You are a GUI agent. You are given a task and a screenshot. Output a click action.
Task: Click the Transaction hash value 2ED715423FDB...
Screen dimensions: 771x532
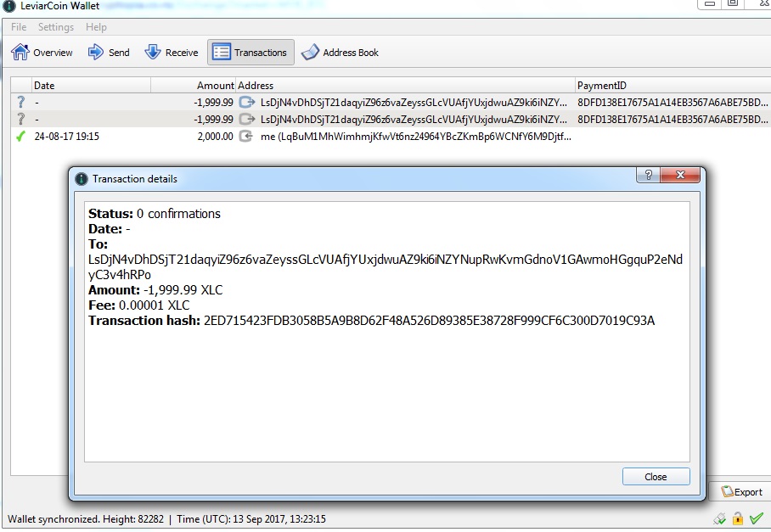click(x=429, y=321)
